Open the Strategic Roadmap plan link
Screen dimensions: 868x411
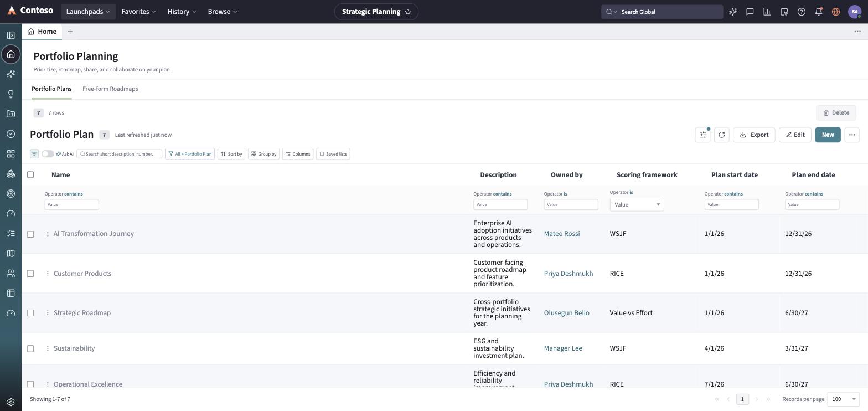82,313
